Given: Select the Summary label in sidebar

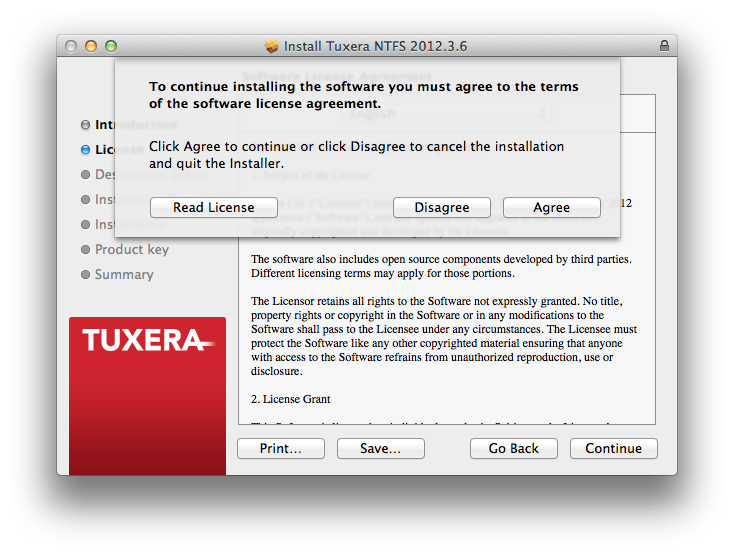Looking at the screenshot, I should (x=124, y=275).
